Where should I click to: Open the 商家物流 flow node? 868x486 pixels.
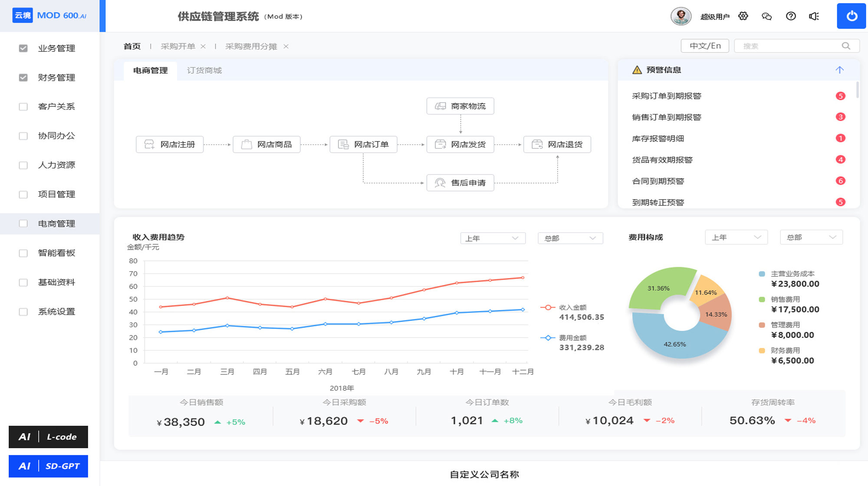pyautogui.click(x=460, y=106)
